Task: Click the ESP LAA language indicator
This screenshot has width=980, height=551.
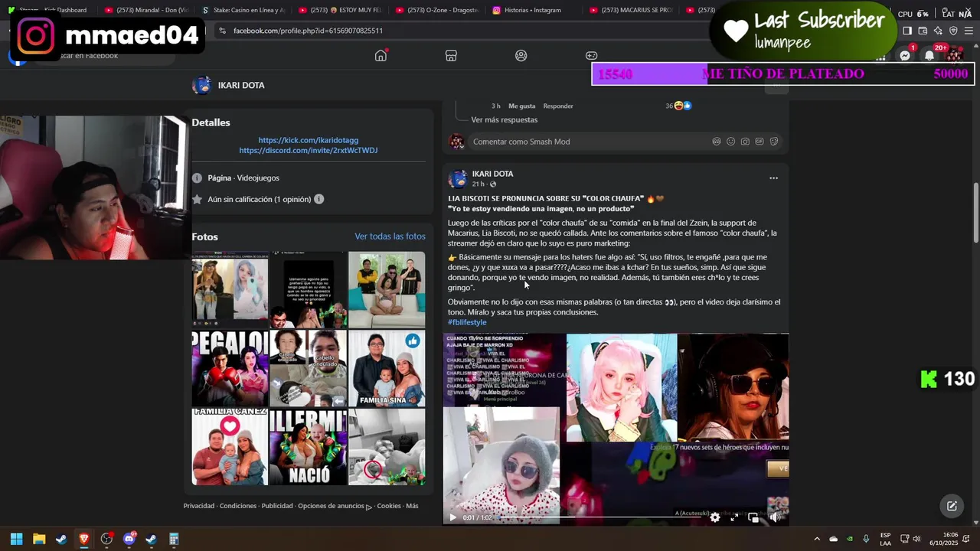Action: coord(885,540)
